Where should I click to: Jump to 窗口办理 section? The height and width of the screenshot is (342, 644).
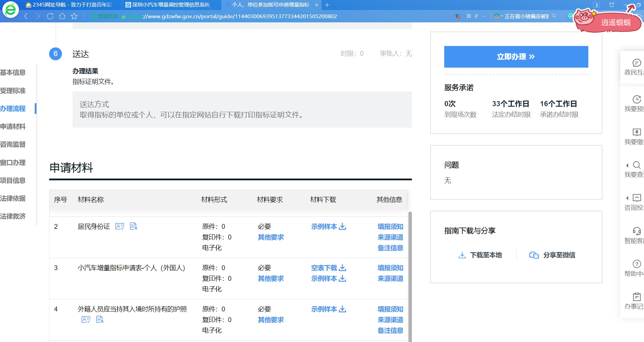point(13,163)
